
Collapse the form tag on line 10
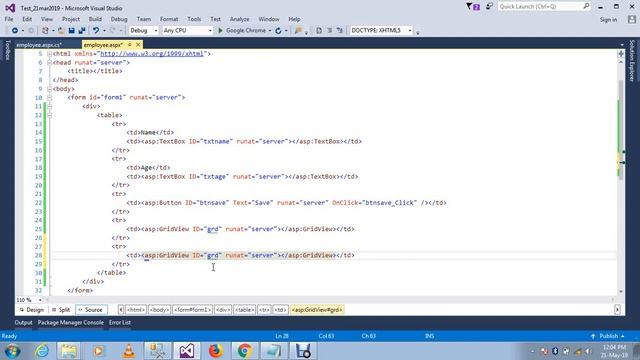[49, 98]
